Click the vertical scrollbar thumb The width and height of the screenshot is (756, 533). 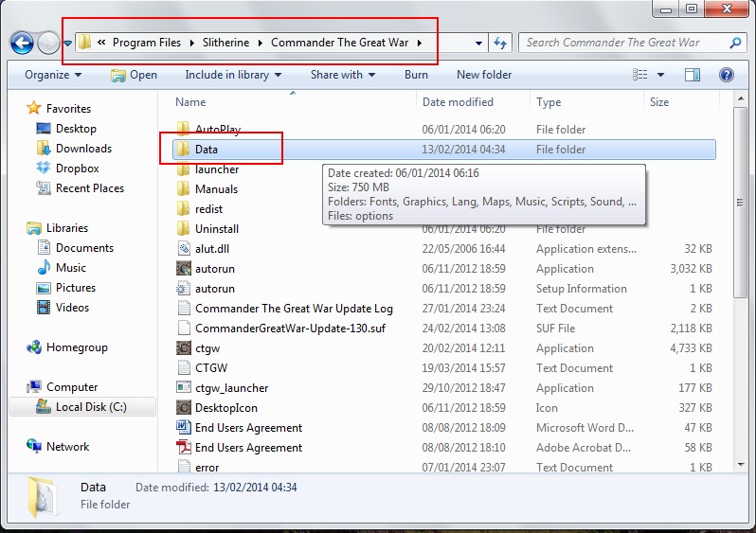pos(740,203)
